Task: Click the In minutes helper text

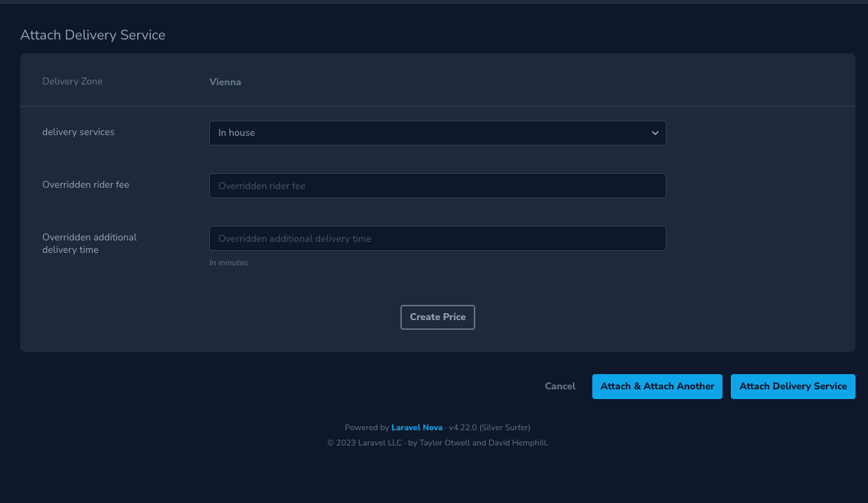Action: click(x=229, y=262)
